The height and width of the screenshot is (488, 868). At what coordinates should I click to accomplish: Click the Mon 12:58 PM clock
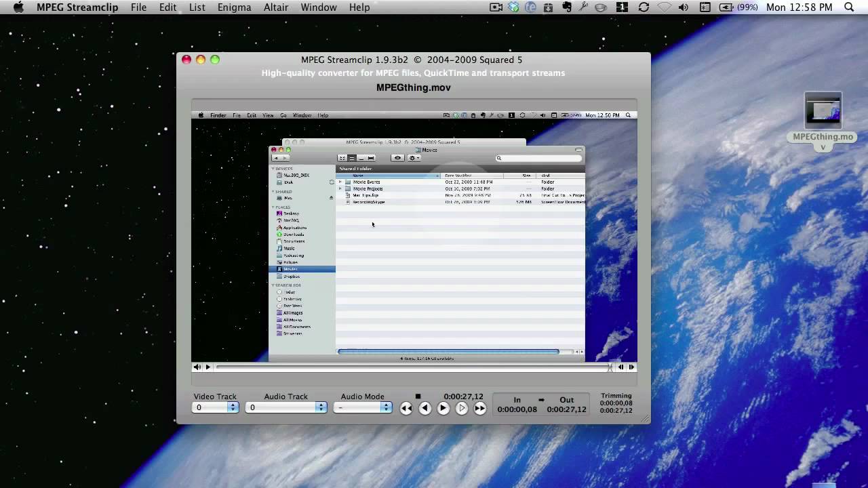pyautogui.click(x=799, y=7)
